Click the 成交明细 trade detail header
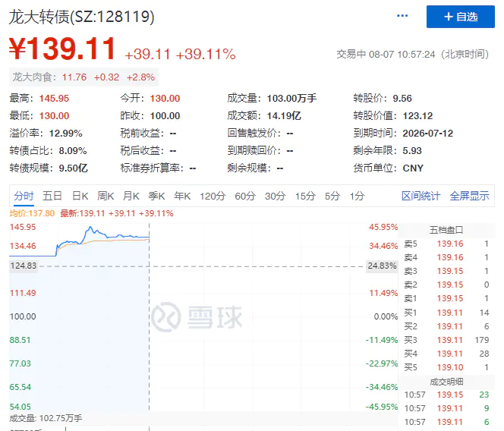Image resolution: width=504 pixels, height=431 pixels. [446, 382]
